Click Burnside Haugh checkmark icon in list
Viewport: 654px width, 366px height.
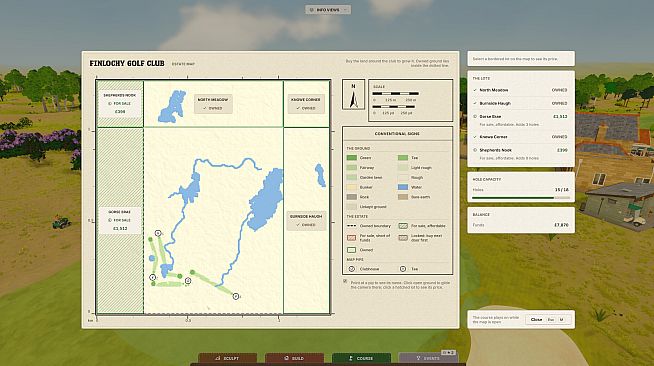tap(475, 103)
